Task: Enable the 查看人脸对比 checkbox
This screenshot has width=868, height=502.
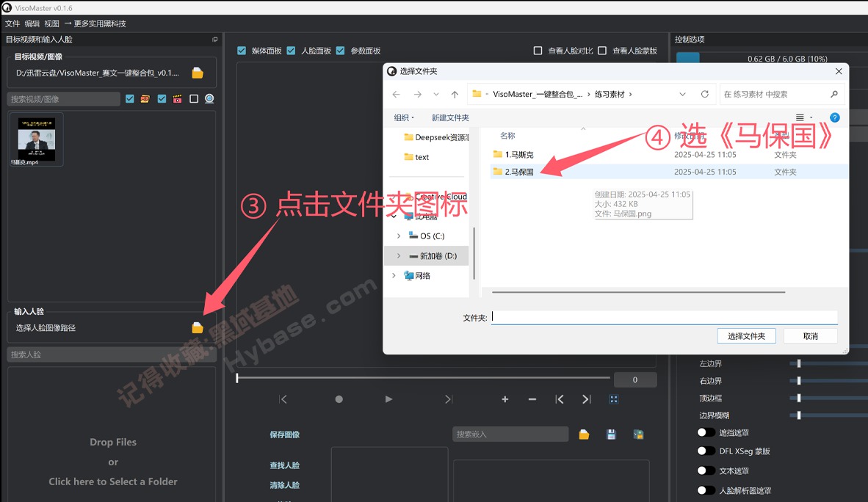Action: click(x=538, y=51)
